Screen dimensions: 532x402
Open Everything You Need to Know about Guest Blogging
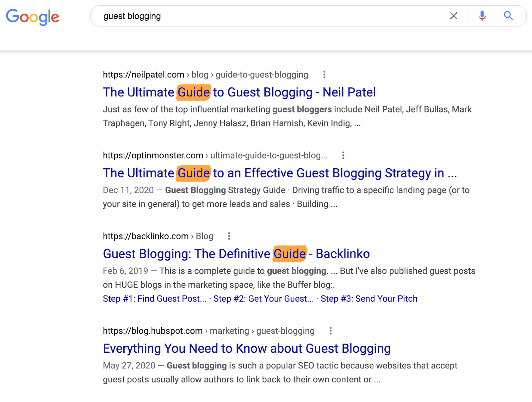pyautogui.click(x=247, y=348)
